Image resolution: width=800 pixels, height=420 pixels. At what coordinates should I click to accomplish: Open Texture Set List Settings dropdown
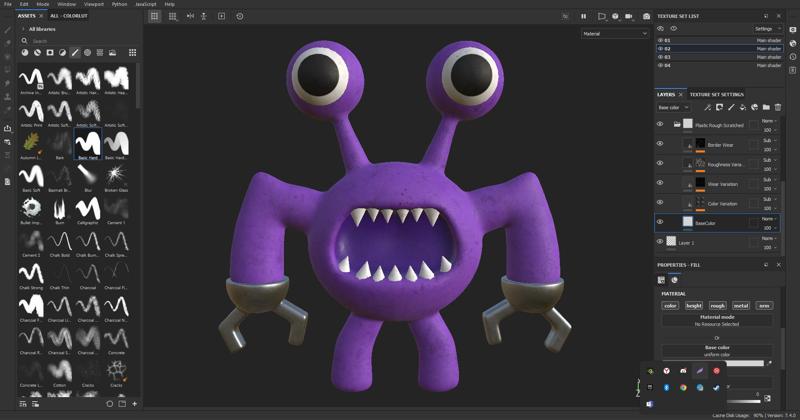[x=768, y=29]
